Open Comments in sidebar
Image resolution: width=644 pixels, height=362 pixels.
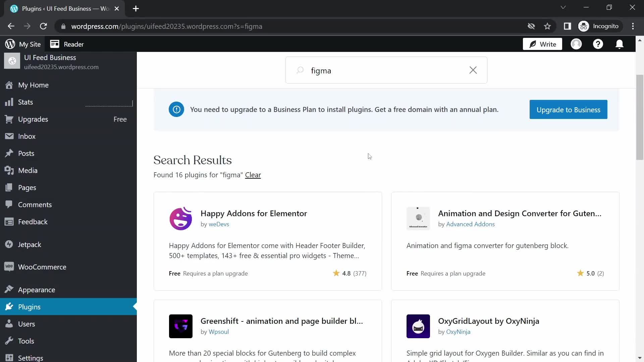68,205
